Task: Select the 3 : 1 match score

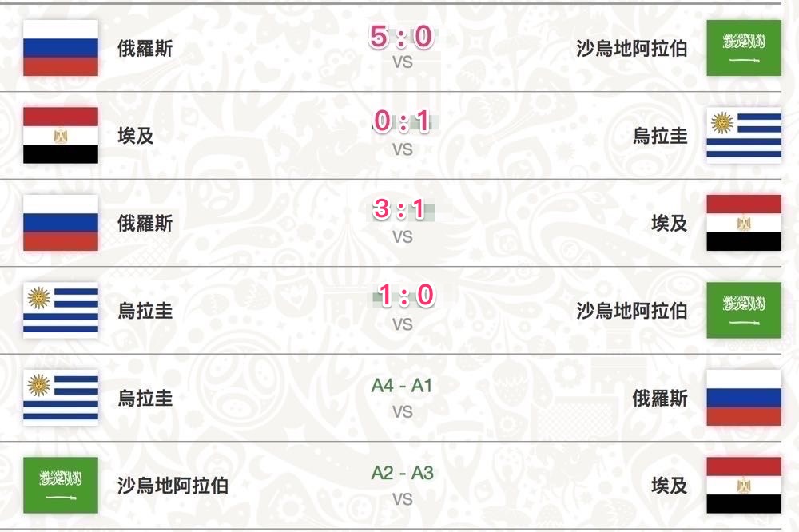Action: pos(401,209)
